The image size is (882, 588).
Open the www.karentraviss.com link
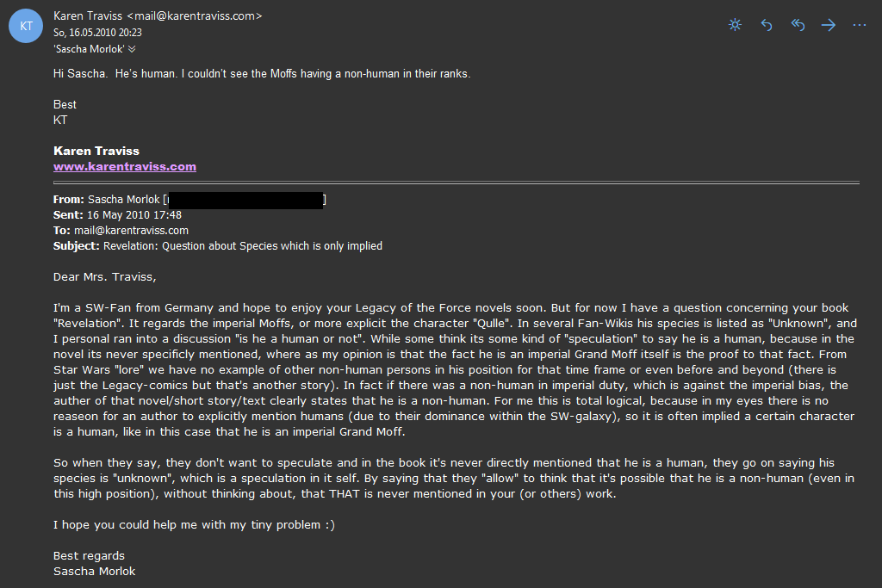(125, 166)
